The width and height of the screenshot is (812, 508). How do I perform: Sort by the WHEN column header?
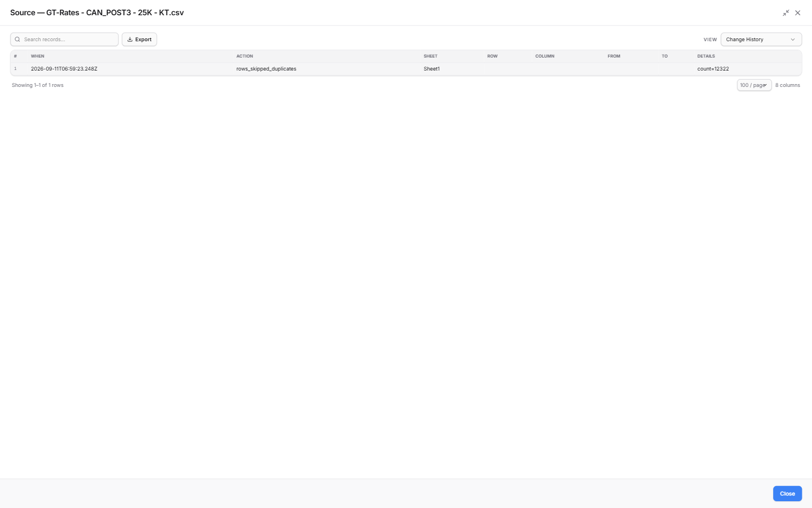[x=38, y=56]
